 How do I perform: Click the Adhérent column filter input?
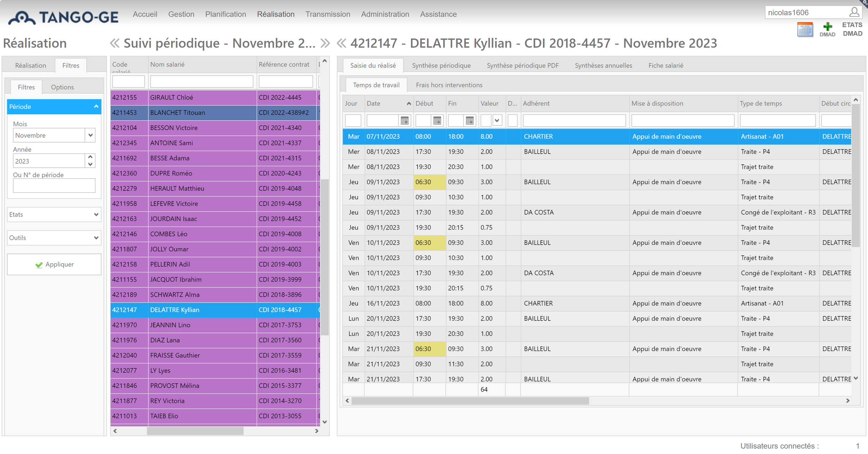point(574,121)
